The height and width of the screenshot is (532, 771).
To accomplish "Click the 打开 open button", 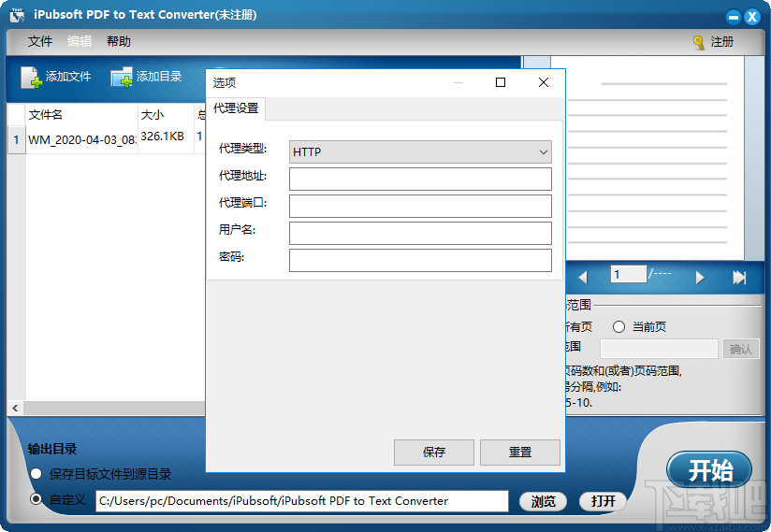I will [x=603, y=501].
